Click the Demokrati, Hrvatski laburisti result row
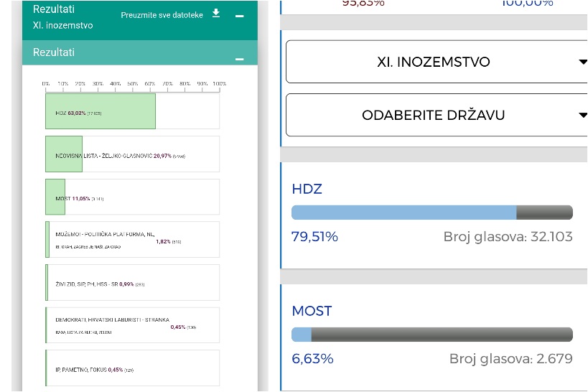The image size is (588, 392). tap(132, 325)
